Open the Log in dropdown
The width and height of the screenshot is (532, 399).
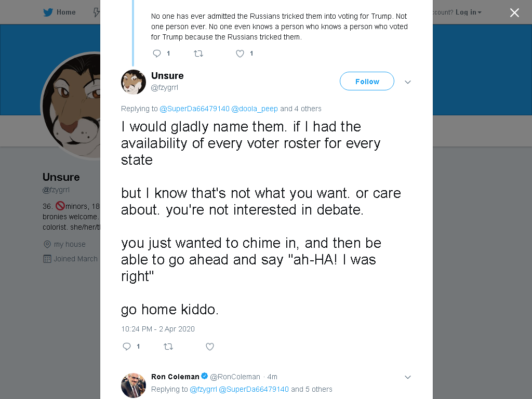(x=468, y=12)
